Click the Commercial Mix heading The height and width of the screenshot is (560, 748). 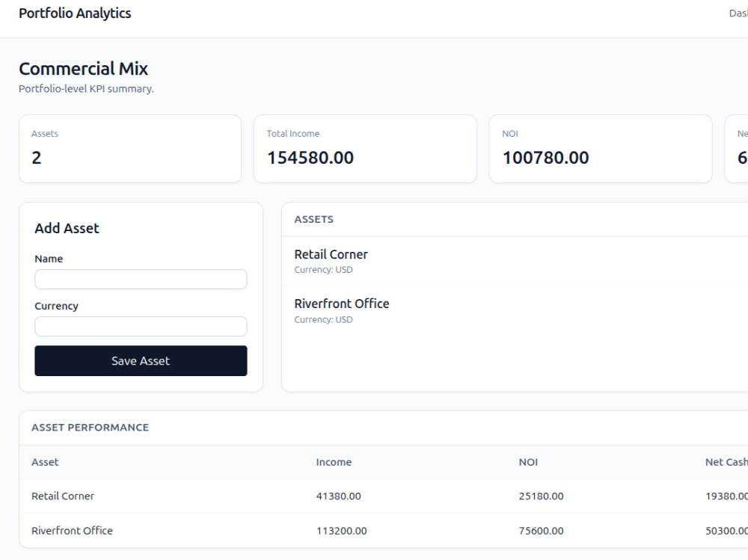tap(84, 69)
